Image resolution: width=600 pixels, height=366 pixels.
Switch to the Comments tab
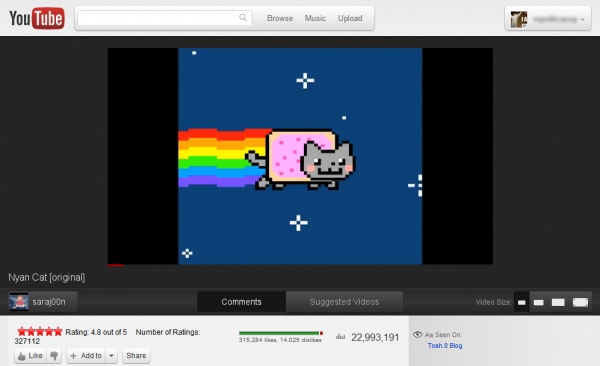(x=241, y=302)
